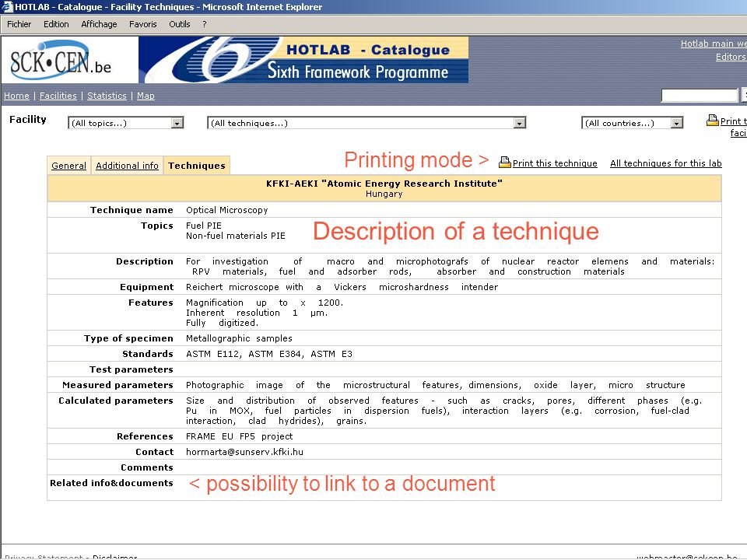Open the Favoris menu
The width and height of the screenshot is (747, 560).
pyautogui.click(x=143, y=24)
